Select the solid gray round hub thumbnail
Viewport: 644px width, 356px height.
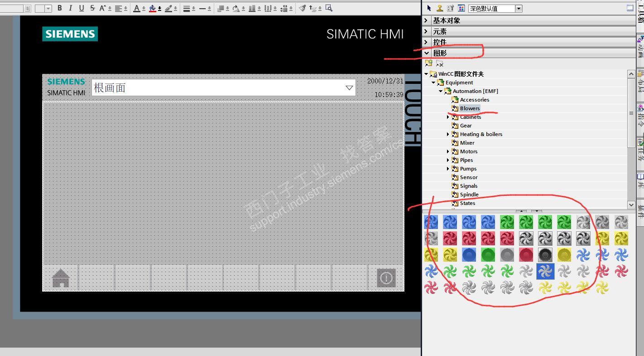coord(507,255)
